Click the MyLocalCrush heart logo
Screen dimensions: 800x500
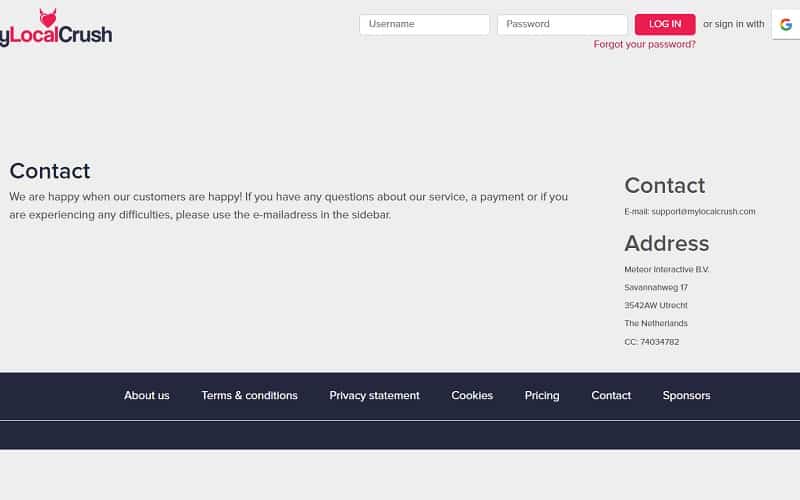click(55, 28)
